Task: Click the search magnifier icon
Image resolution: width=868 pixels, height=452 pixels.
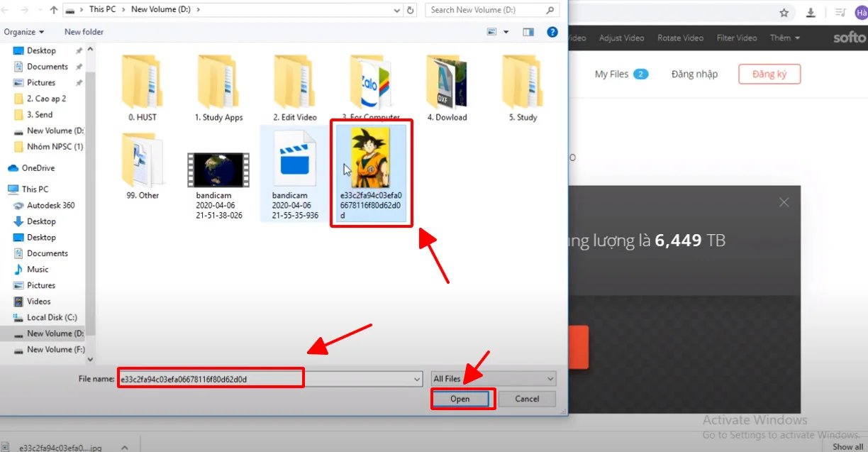Action: click(550, 10)
